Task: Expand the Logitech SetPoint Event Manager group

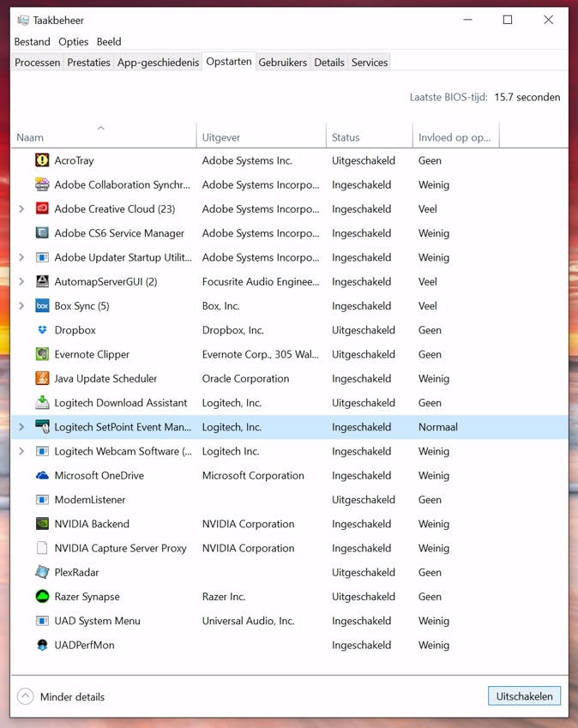Action: click(x=21, y=427)
